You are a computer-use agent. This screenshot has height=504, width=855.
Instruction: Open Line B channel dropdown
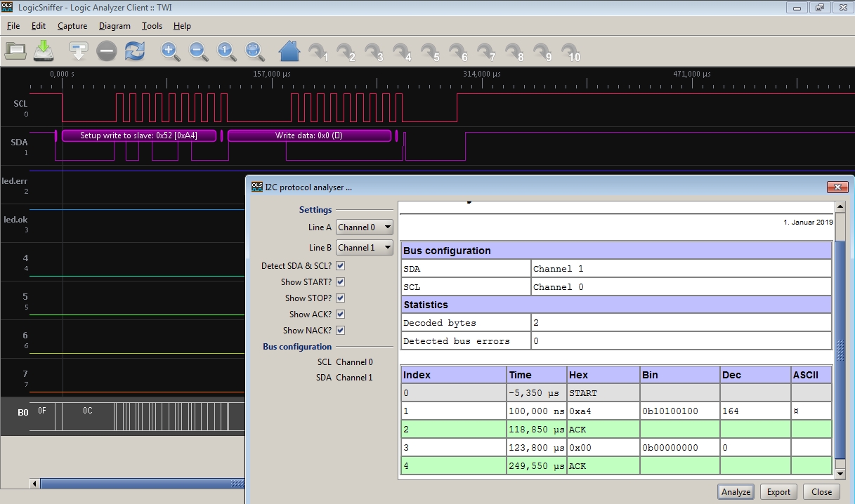tap(365, 248)
